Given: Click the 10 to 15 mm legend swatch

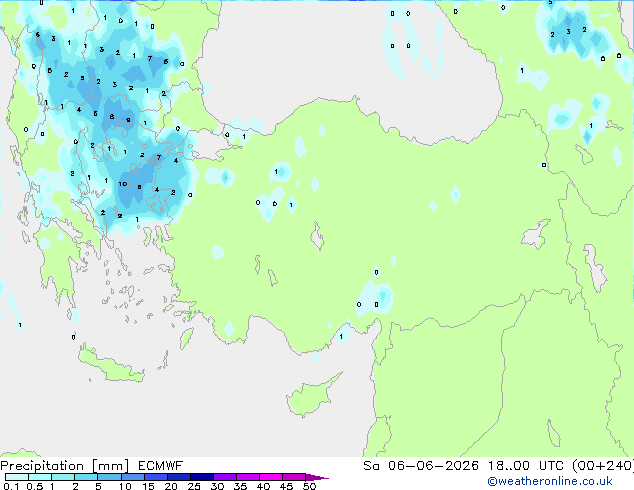Looking at the screenshot, I should [133, 477].
